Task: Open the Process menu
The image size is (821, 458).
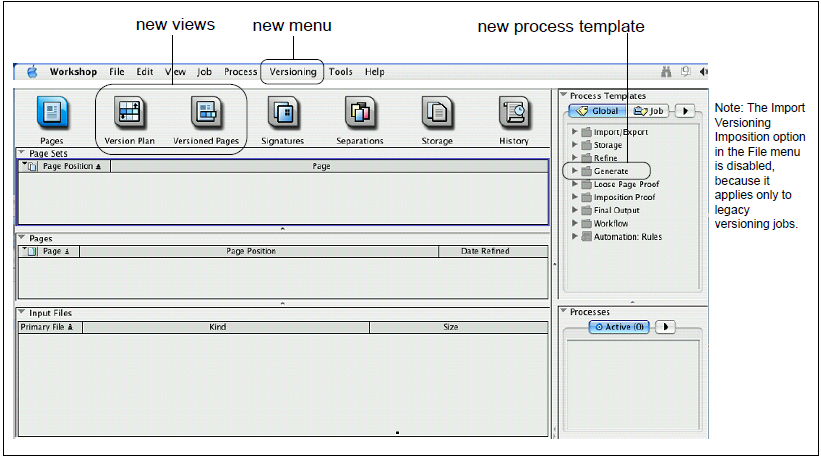Action: coord(241,72)
